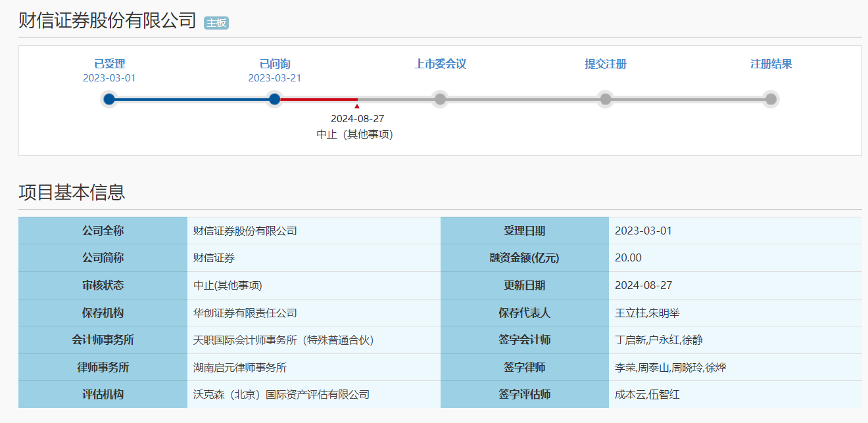Click the 签字会计师 header cell

(524, 340)
